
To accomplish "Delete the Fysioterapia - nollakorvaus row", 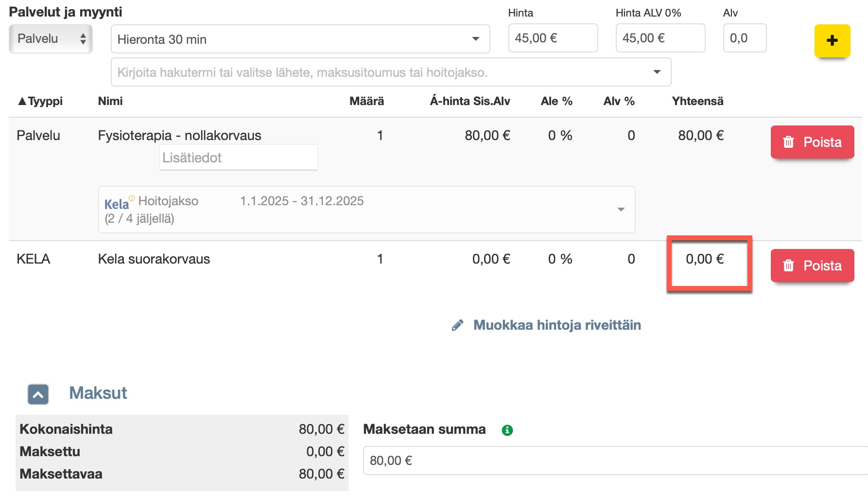I will pyautogui.click(x=812, y=142).
